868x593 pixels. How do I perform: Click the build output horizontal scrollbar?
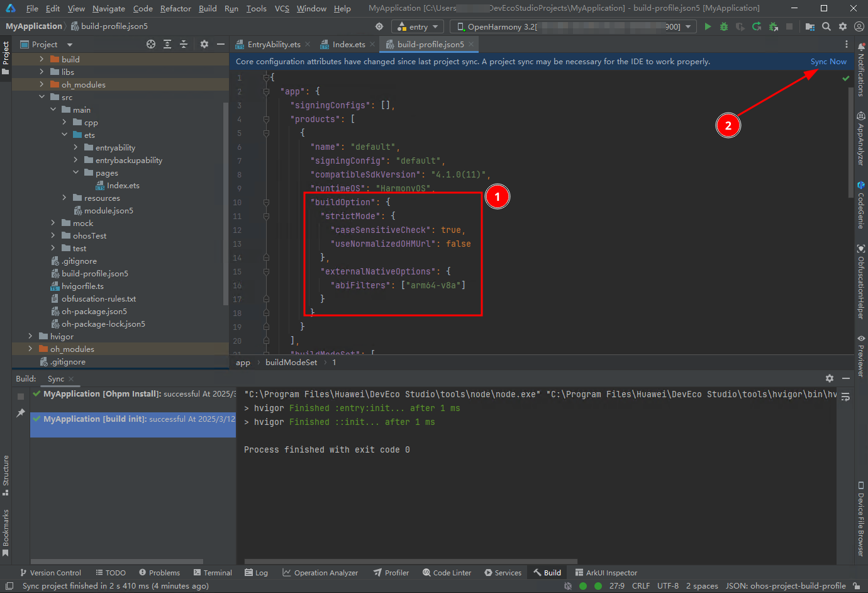pyautogui.click(x=410, y=561)
